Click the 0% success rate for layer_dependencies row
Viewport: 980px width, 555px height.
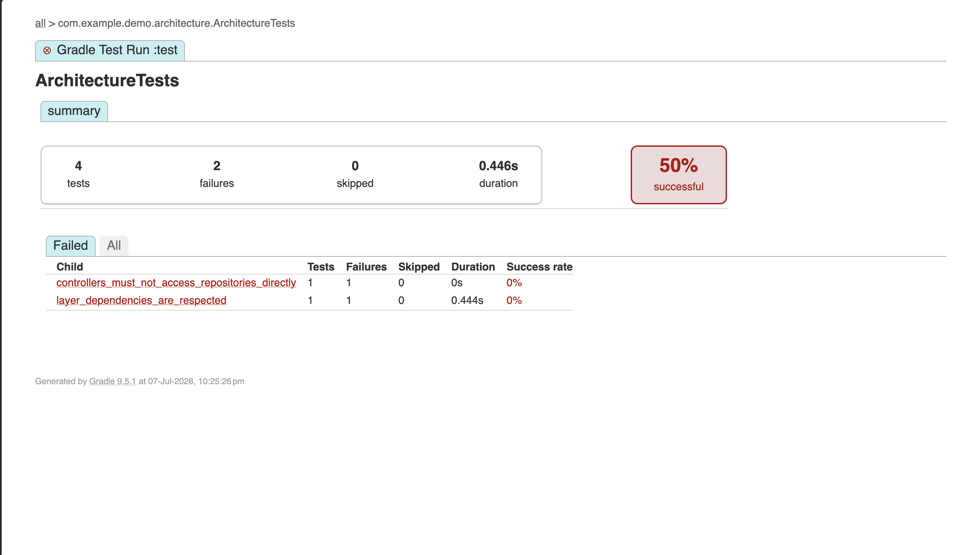pos(514,300)
